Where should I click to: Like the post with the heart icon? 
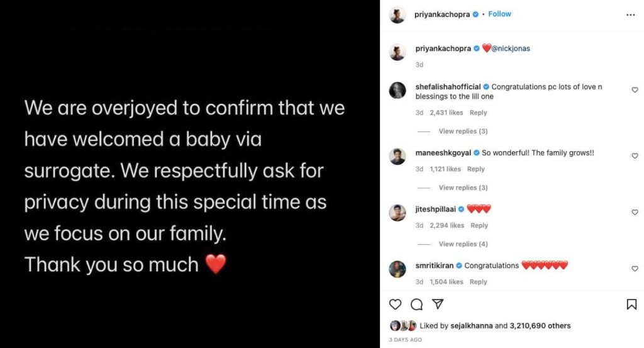click(x=395, y=305)
